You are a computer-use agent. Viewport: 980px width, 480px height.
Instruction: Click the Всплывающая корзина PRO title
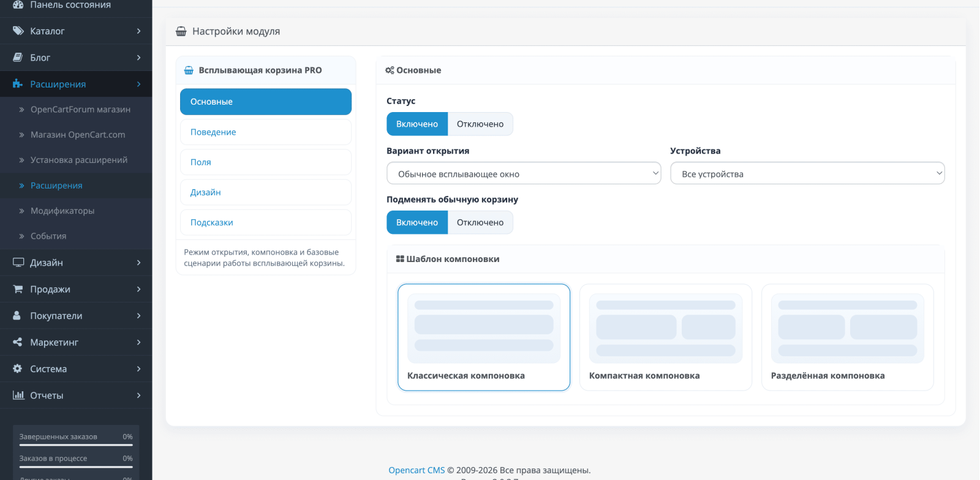click(260, 70)
